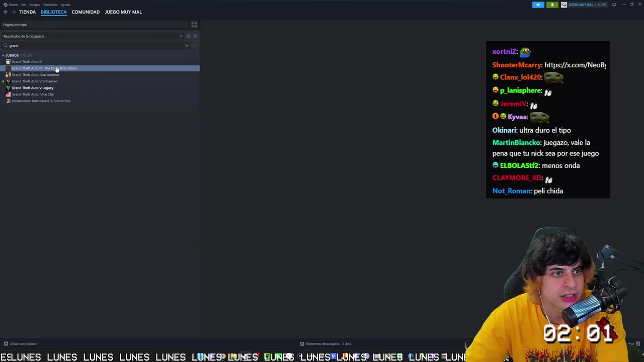Click the San Andreas game icon
This screenshot has height=362, width=644.
pyautogui.click(x=8, y=75)
